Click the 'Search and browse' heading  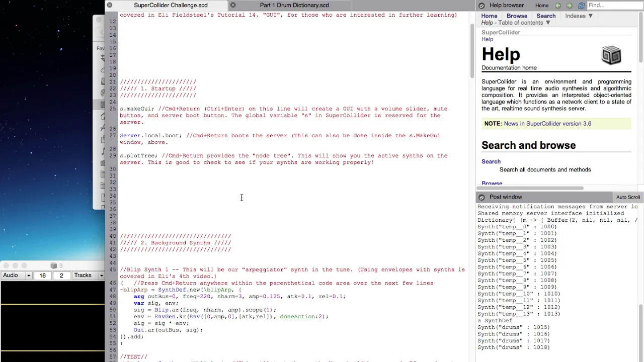(x=528, y=145)
